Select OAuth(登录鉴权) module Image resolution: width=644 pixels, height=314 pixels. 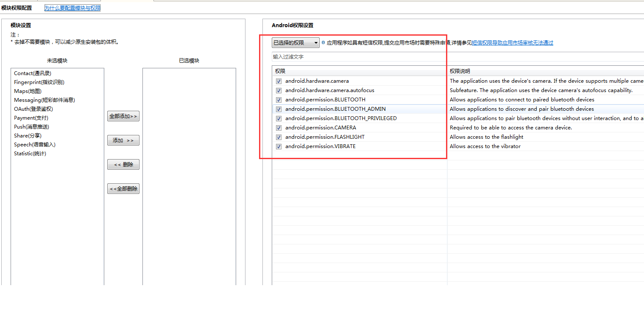pos(33,109)
